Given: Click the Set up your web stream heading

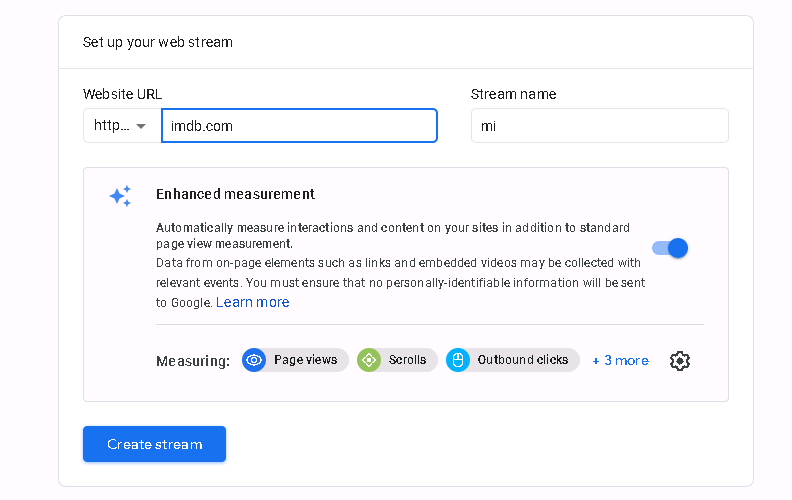Looking at the screenshot, I should (x=158, y=42).
